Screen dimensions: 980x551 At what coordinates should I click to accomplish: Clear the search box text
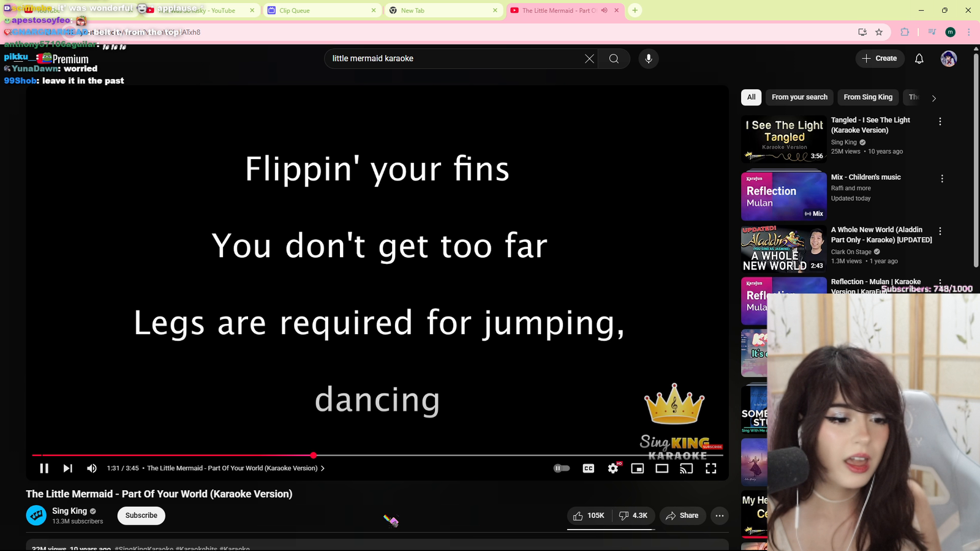pos(589,59)
